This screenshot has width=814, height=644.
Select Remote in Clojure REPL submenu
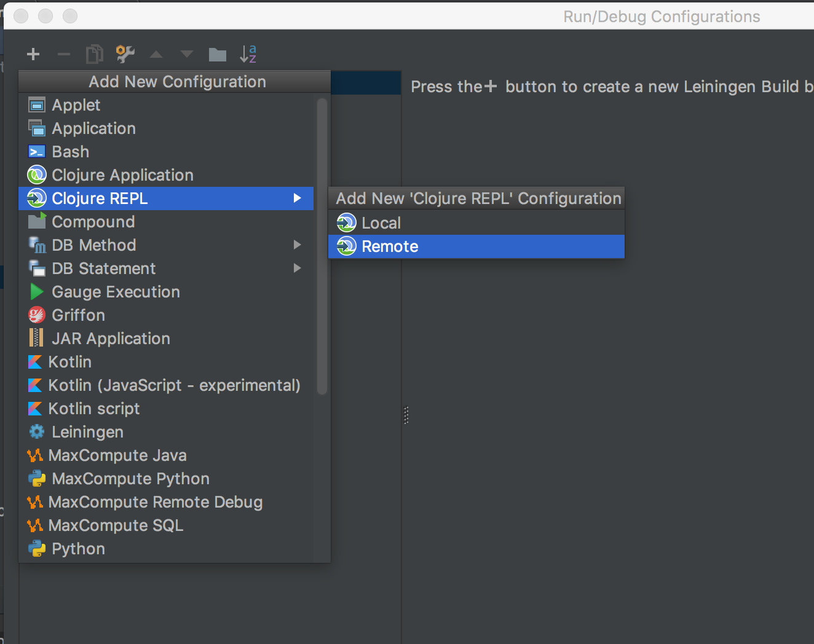(x=476, y=246)
